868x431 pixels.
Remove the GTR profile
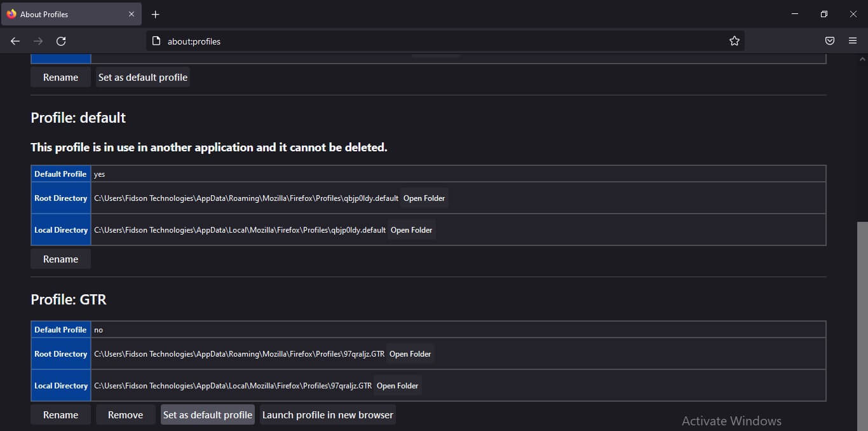pos(125,414)
